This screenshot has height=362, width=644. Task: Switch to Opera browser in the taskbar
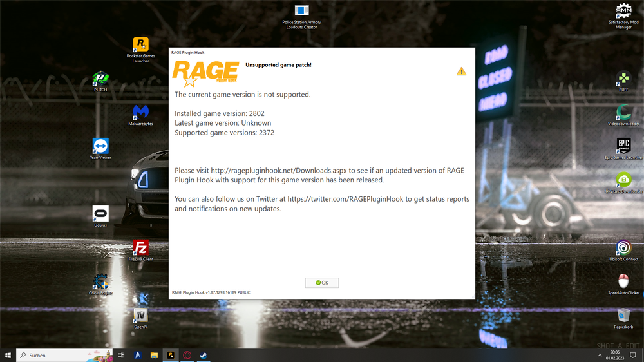pyautogui.click(x=187, y=356)
